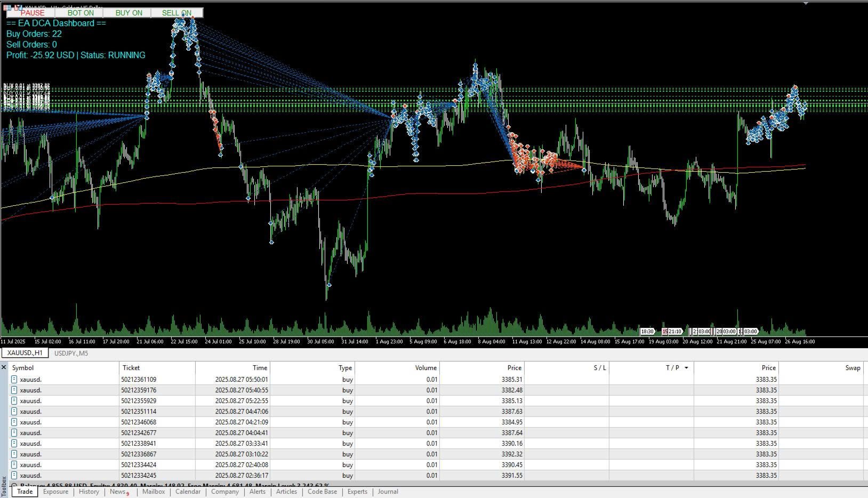The height and width of the screenshot is (498, 868).
Task: Click the order icon for ticket 50212336867
Action: (x=14, y=454)
